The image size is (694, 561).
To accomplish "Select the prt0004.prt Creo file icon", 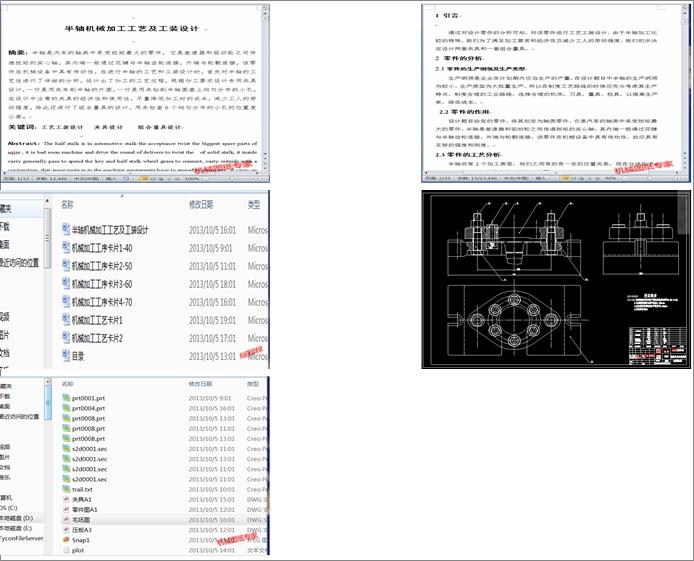I will click(66, 408).
